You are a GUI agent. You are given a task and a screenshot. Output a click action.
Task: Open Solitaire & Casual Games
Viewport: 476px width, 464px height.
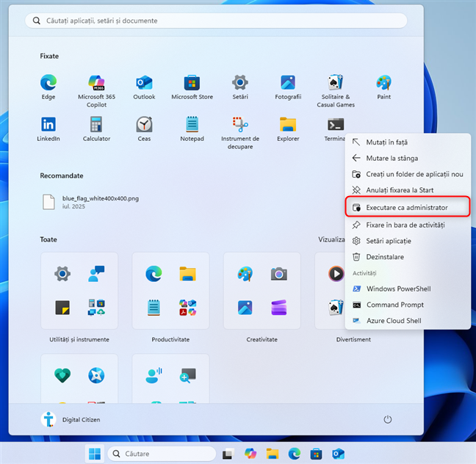[x=336, y=91]
